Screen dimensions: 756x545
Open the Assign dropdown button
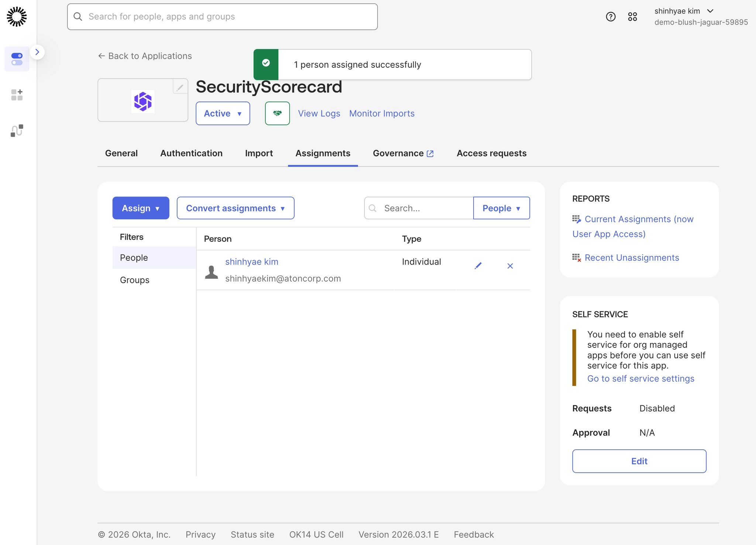(x=141, y=208)
